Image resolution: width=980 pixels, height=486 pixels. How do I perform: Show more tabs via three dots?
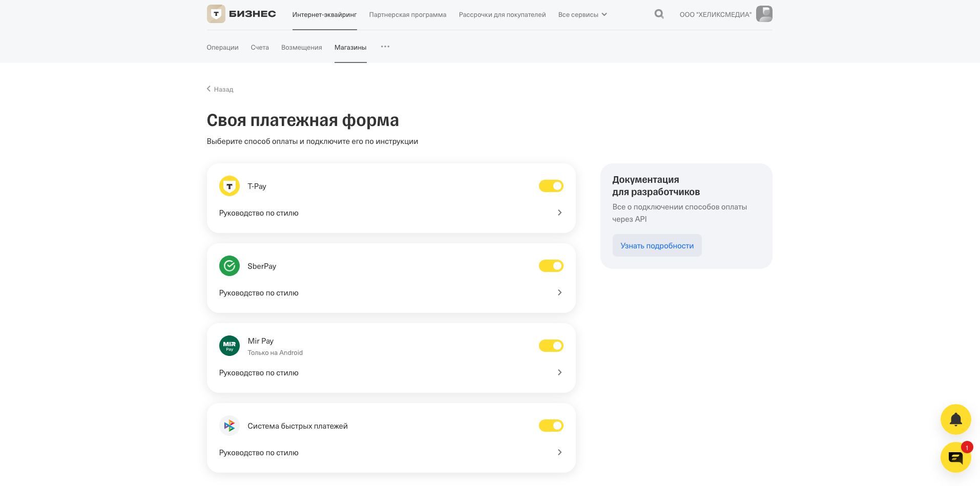click(385, 47)
